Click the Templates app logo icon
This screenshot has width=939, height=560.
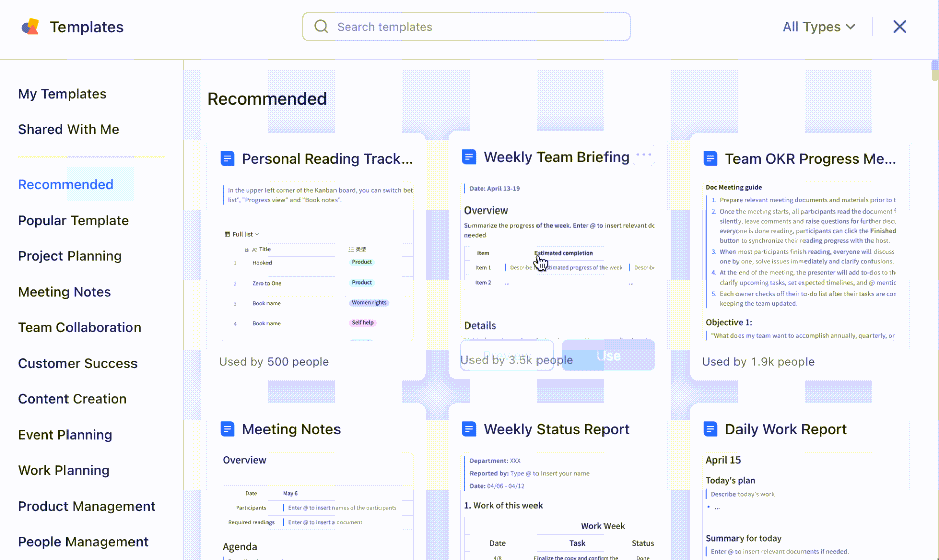[30, 26]
